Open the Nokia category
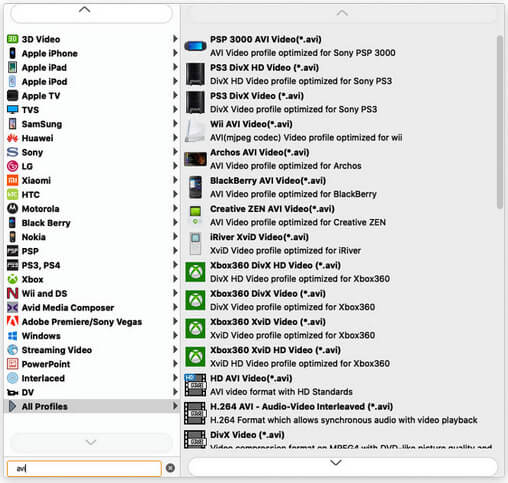 tap(92, 237)
